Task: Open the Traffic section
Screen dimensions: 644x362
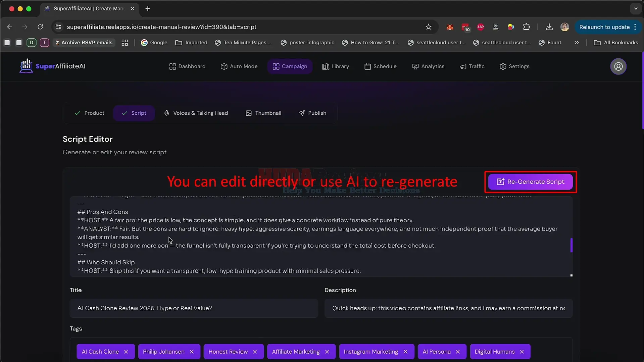Action: click(x=472, y=66)
